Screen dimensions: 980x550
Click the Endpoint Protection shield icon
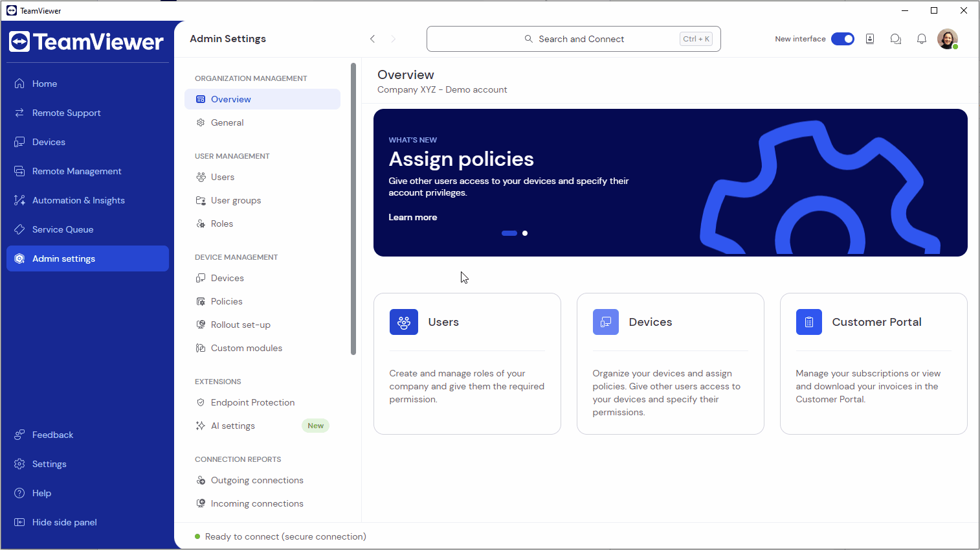coord(201,402)
